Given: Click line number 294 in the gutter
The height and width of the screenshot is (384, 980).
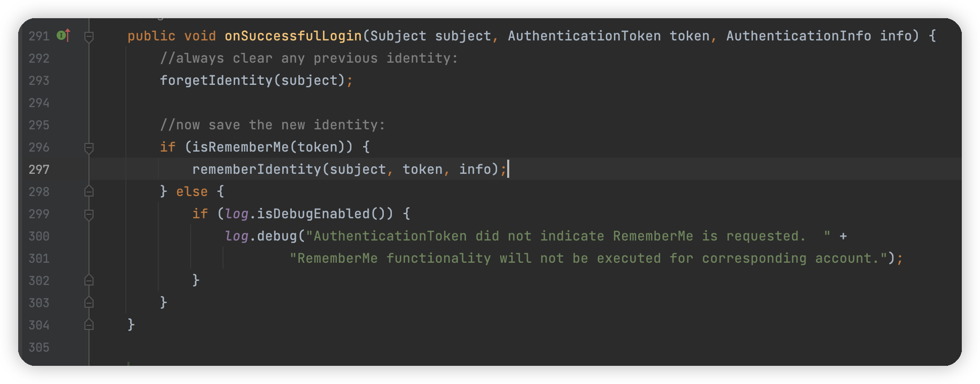Looking at the screenshot, I should tap(39, 103).
